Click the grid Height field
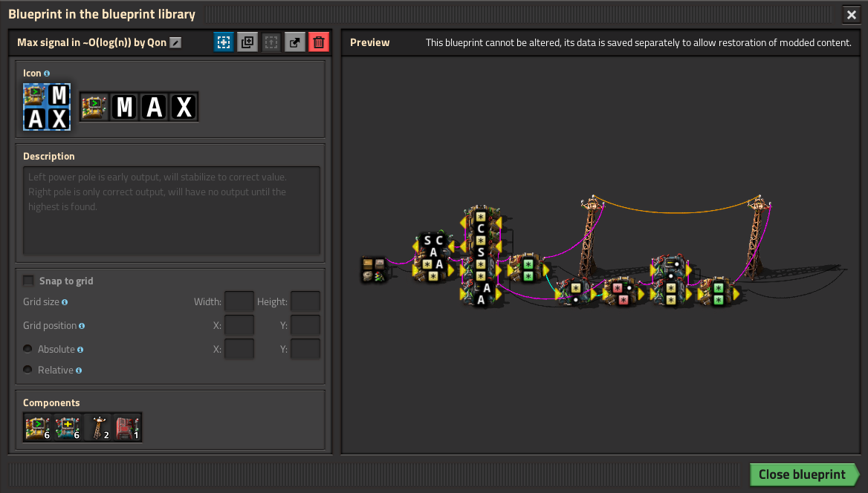Viewport: 868px width, 493px height. click(x=305, y=301)
